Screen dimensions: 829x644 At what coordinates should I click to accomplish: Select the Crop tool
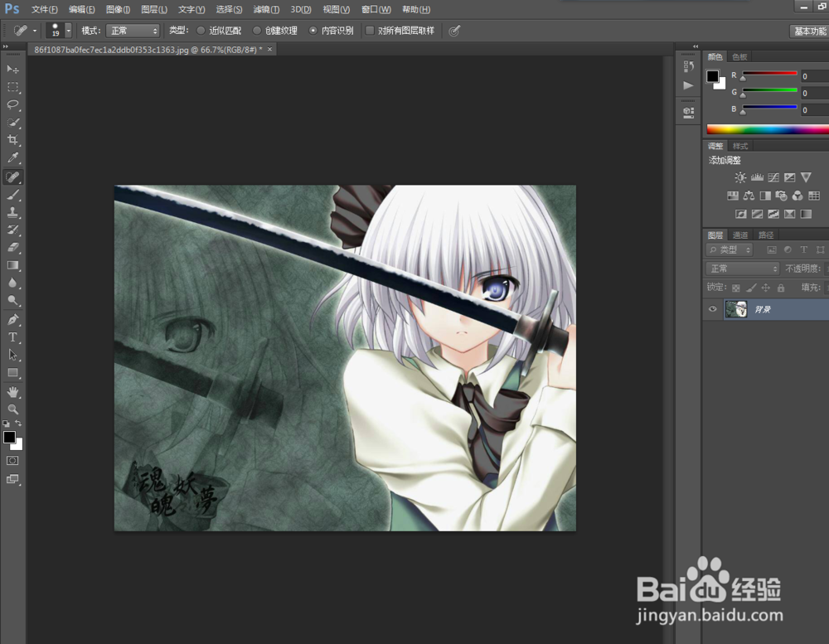(x=12, y=140)
